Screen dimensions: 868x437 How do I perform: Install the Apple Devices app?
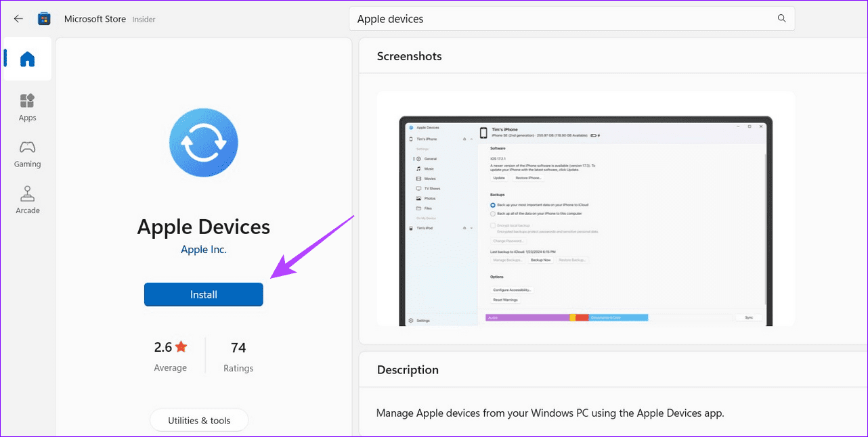pyautogui.click(x=203, y=294)
